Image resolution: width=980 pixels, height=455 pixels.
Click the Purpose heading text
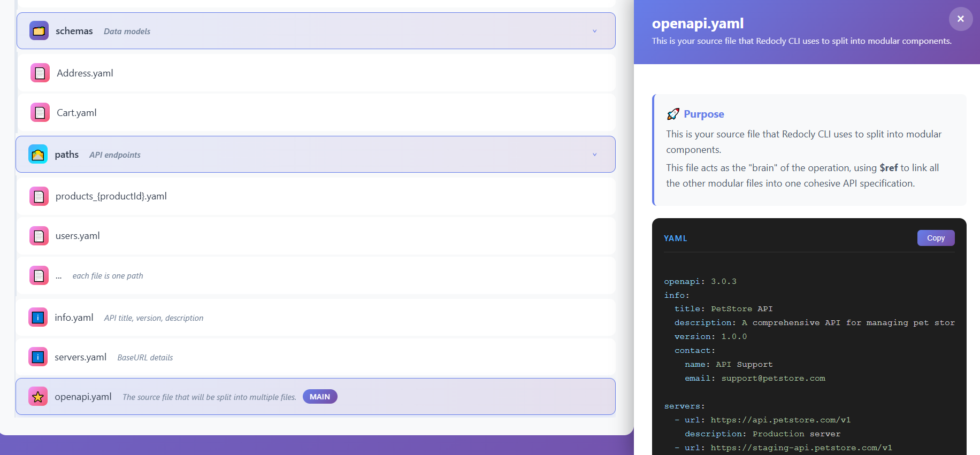(703, 114)
